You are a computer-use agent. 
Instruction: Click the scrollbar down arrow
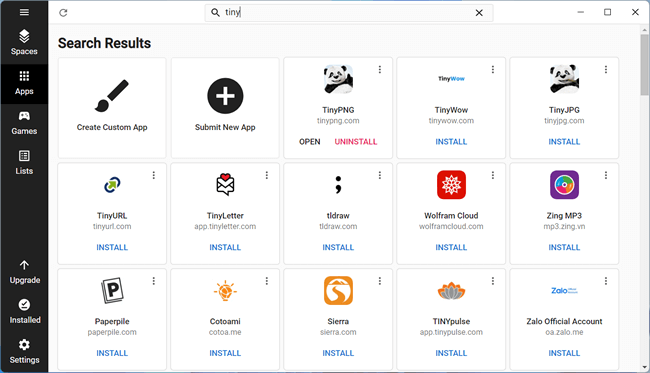645,367
